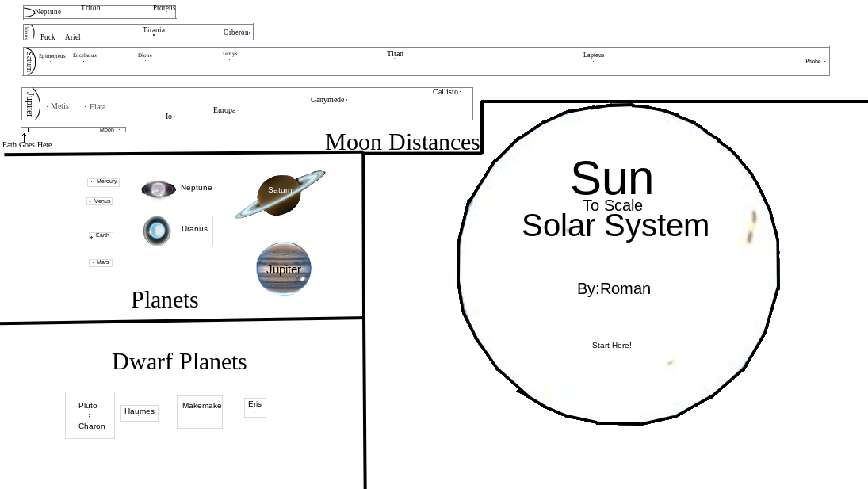Select the Uranus planet image

pos(158,230)
